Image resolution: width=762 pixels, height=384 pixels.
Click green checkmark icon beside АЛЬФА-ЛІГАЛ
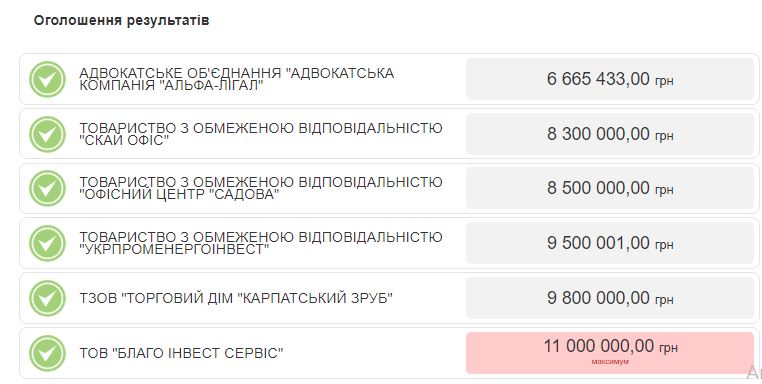47,79
